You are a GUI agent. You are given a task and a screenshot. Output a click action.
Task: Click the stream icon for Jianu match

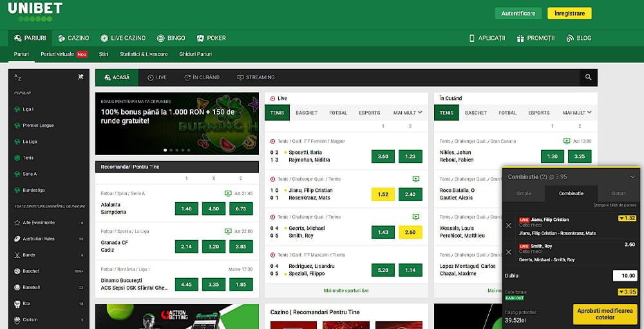(415, 179)
